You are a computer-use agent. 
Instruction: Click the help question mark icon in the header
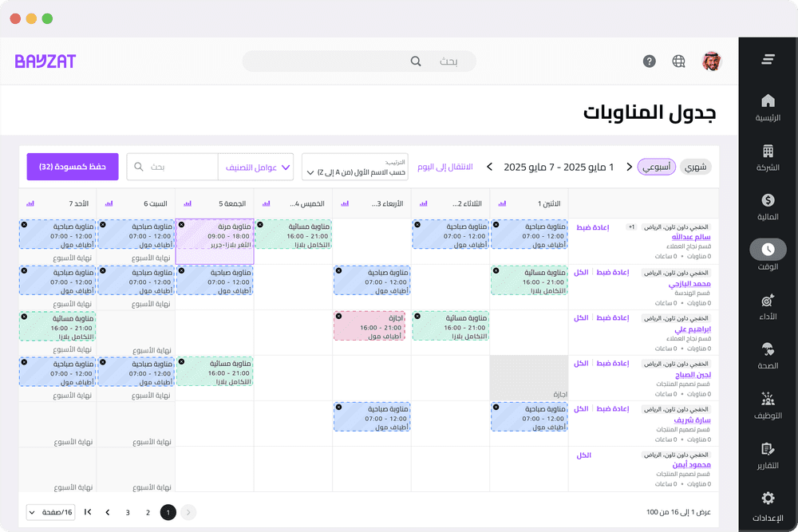tap(649, 61)
